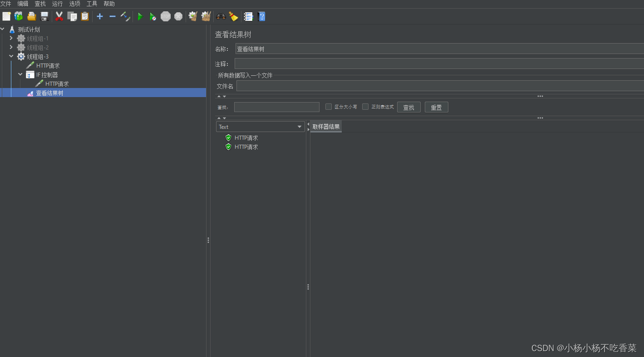Open the 选项 menu

point(75,4)
